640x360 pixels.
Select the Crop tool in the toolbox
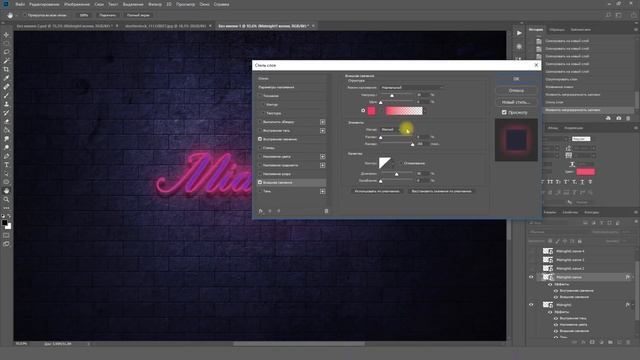(x=6, y=69)
